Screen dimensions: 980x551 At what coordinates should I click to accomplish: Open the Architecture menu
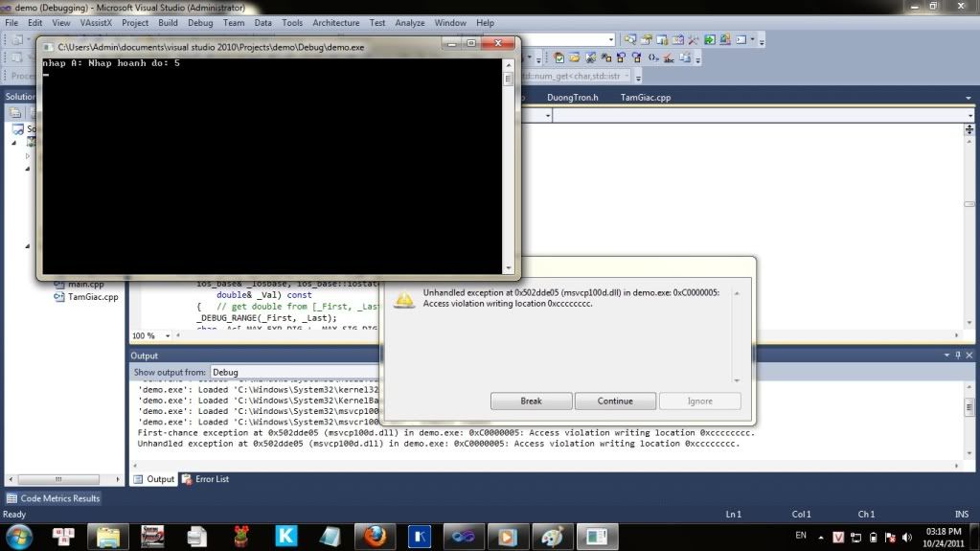(335, 22)
